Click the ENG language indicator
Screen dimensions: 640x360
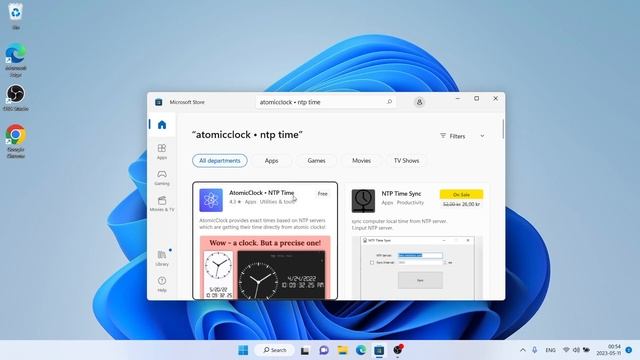[550, 350]
